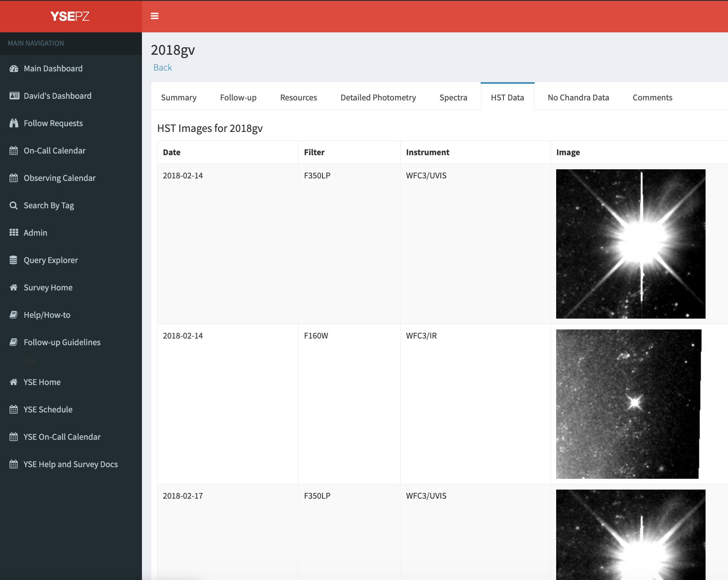Click the Survey Home house icon
728x580 pixels.
14,288
